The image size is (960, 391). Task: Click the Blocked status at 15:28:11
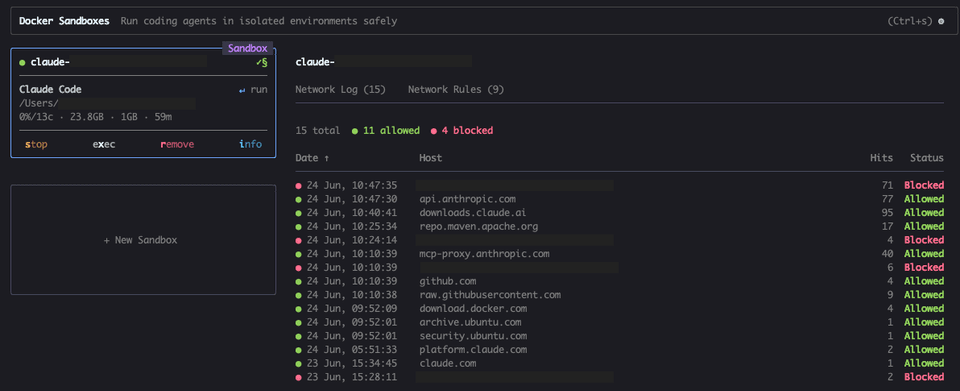(x=924, y=377)
